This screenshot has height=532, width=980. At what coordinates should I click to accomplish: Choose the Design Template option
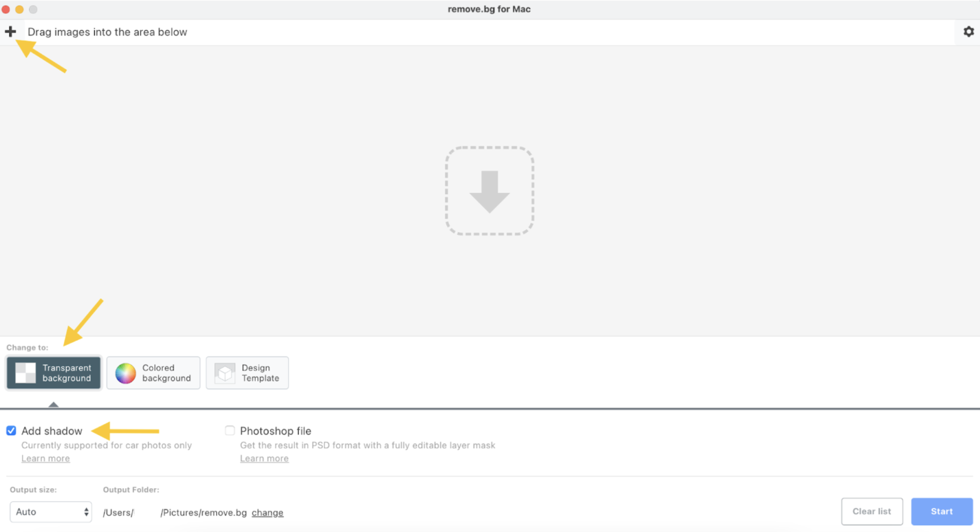(247, 372)
